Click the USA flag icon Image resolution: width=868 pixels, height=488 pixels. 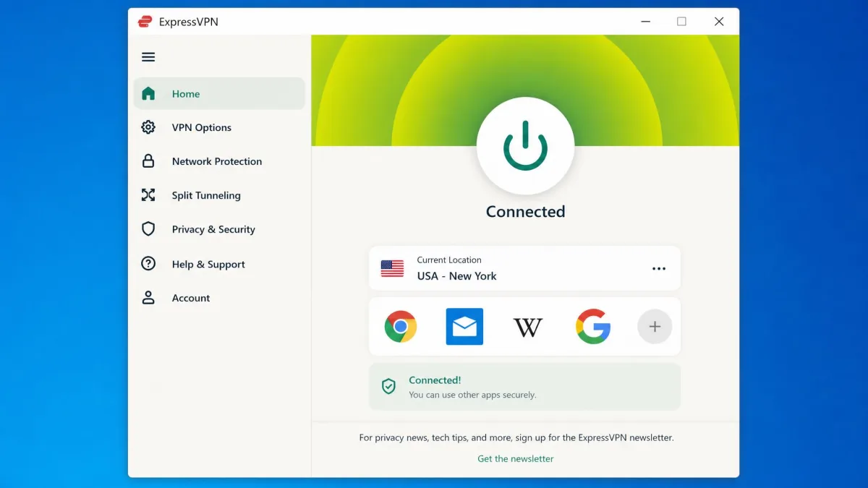click(x=393, y=268)
